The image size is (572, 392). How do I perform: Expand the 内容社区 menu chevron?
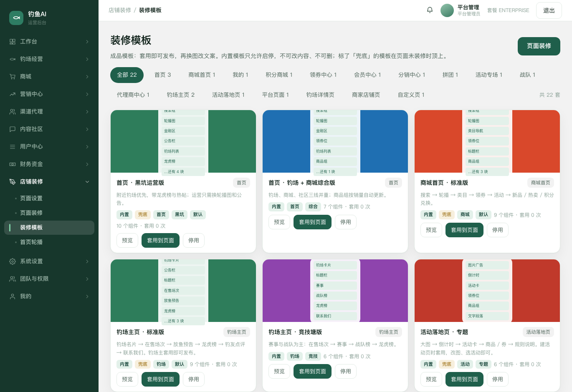tap(87, 129)
